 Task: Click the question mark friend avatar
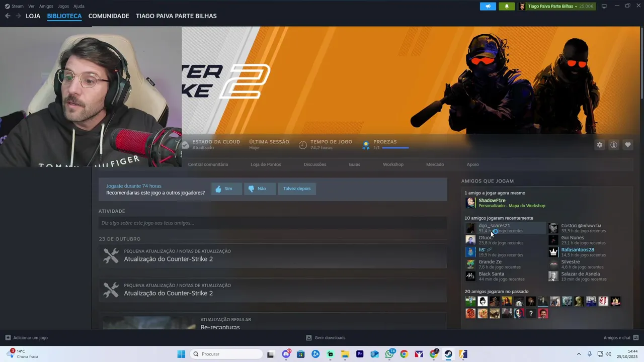[x=531, y=313]
